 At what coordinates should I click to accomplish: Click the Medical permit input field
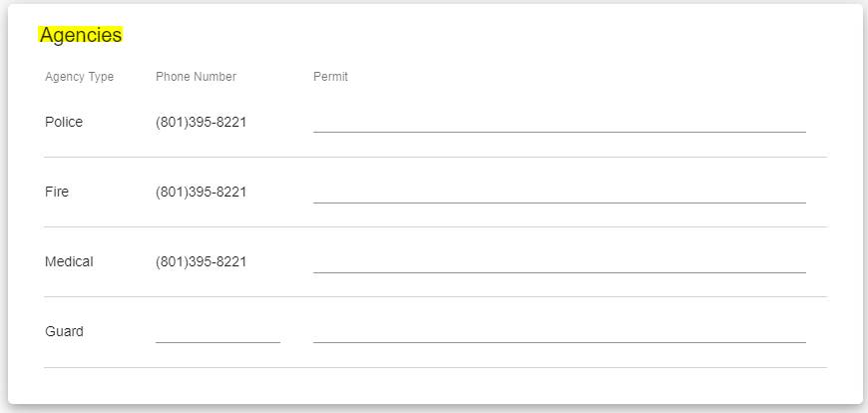coord(559,261)
